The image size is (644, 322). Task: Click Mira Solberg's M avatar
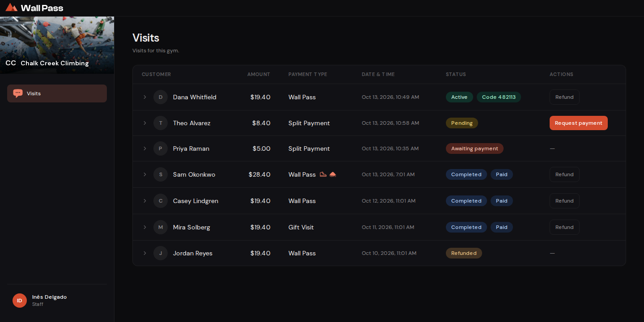click(x=161, y=227)
